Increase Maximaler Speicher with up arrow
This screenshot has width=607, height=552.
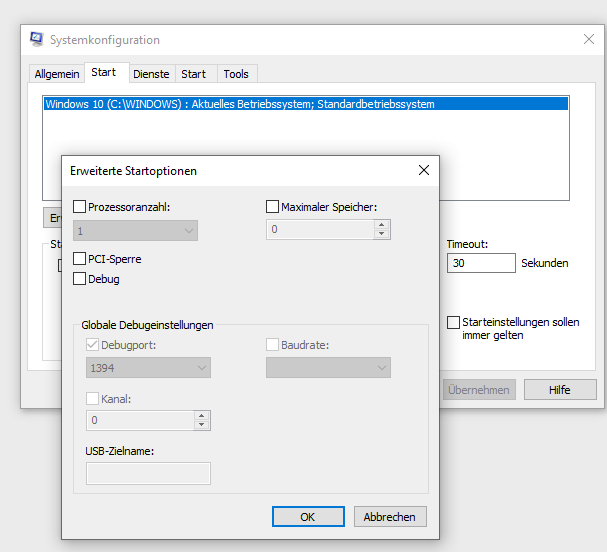coord(382,225)
